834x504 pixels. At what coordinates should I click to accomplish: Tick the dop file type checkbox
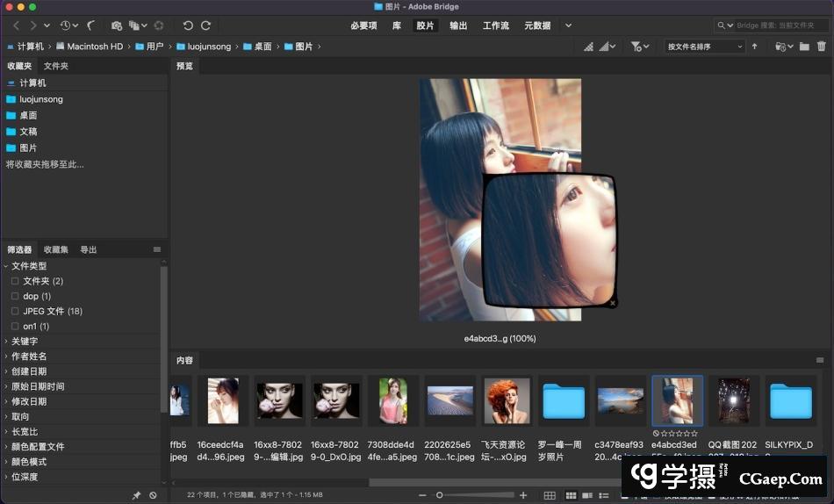click(x=15, y=296)
